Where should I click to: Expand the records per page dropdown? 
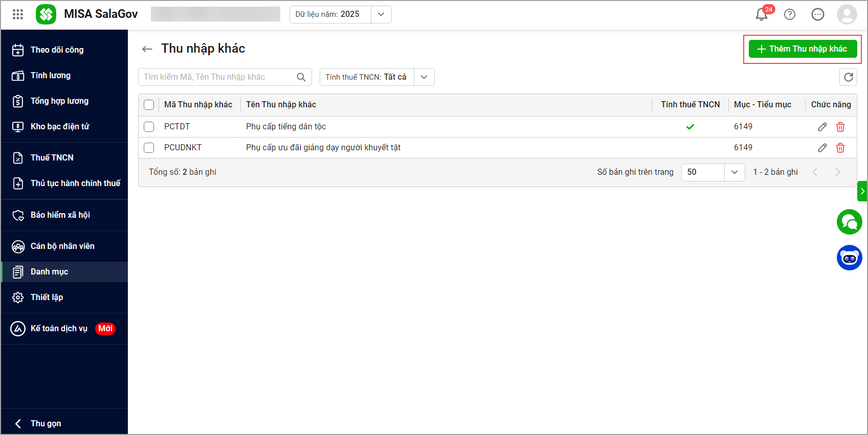point(734,172)
